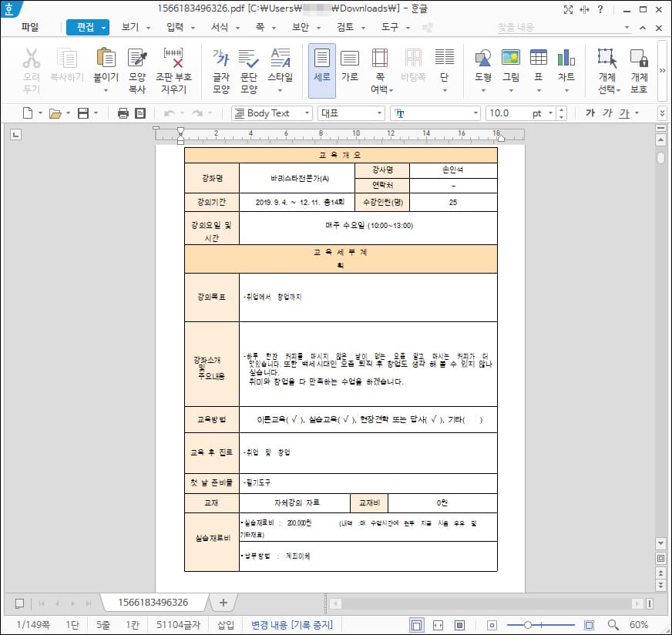The width and height of the screenshot is (672, 635).
Task: Click the Copy (복사하기) icon
Action: pyautogui.click(x=67, y=59)
